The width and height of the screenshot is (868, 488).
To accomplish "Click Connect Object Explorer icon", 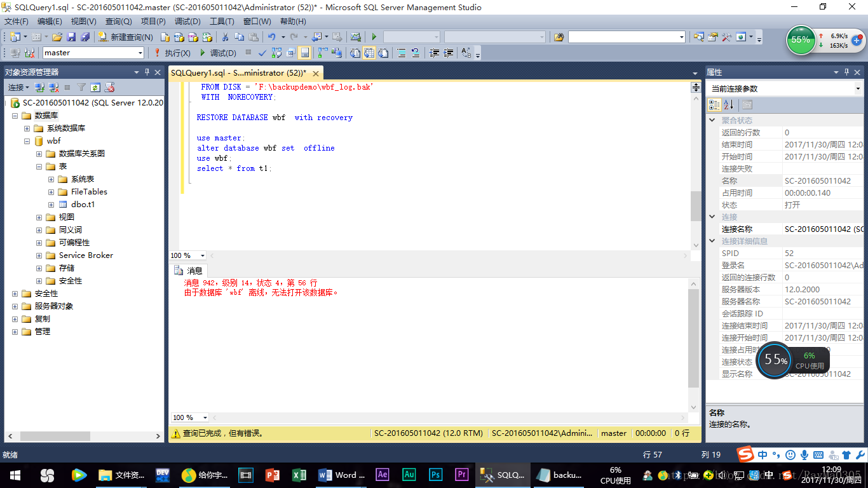I will tap(39, 87).
